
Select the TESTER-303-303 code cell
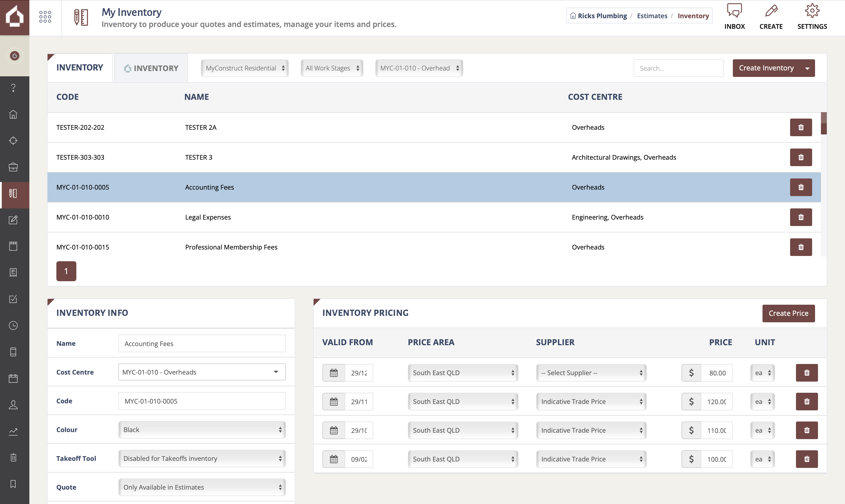[x=80, y=157]
